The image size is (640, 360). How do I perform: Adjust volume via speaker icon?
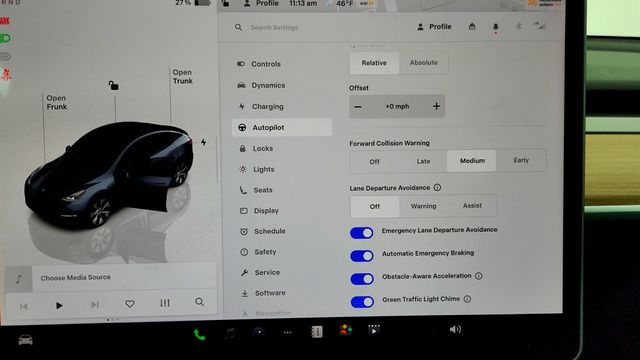point(455,329)
